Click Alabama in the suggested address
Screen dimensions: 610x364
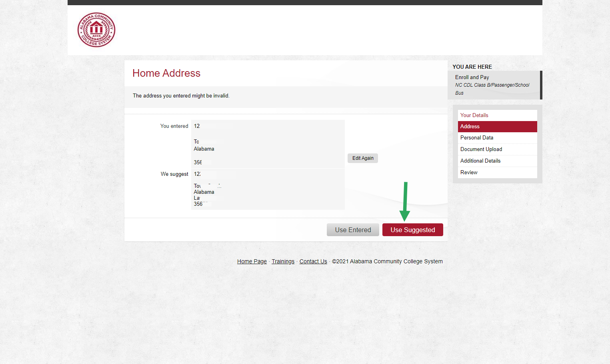point(204,192)
